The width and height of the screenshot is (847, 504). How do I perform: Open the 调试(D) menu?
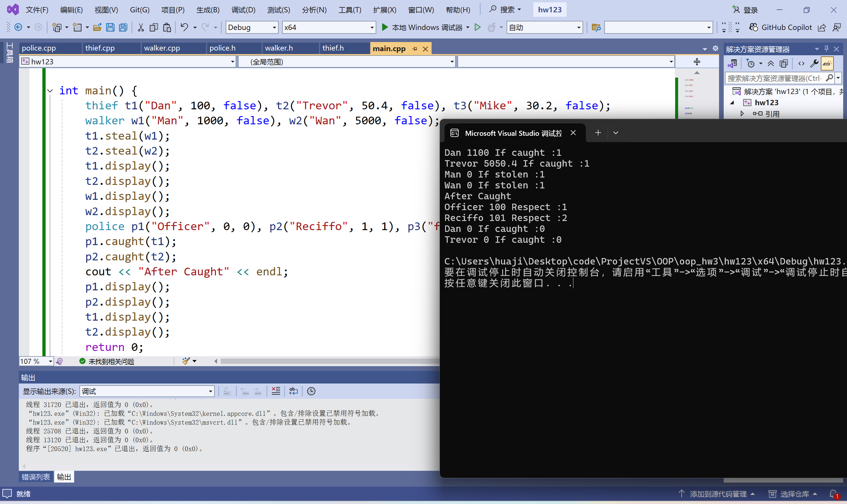pos(243,10)
